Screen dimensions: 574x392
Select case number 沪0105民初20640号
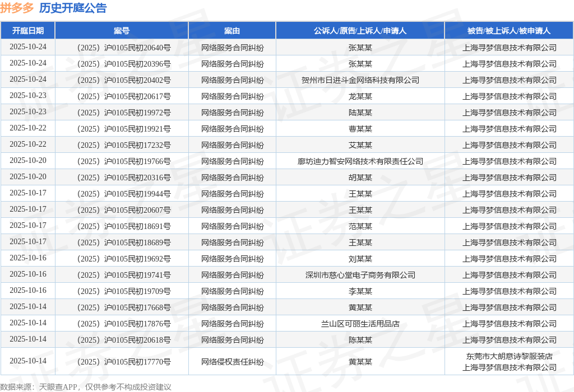(124, 48)
